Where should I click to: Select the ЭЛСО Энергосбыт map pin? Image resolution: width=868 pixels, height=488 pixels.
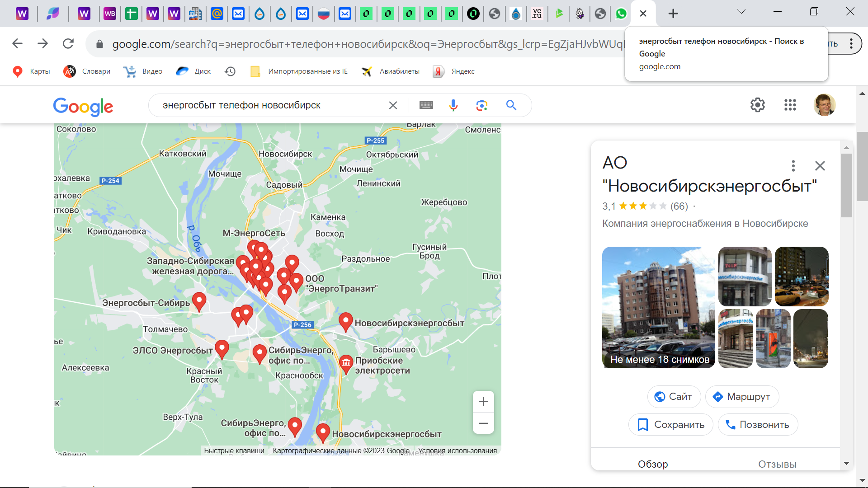coord(222,349)
